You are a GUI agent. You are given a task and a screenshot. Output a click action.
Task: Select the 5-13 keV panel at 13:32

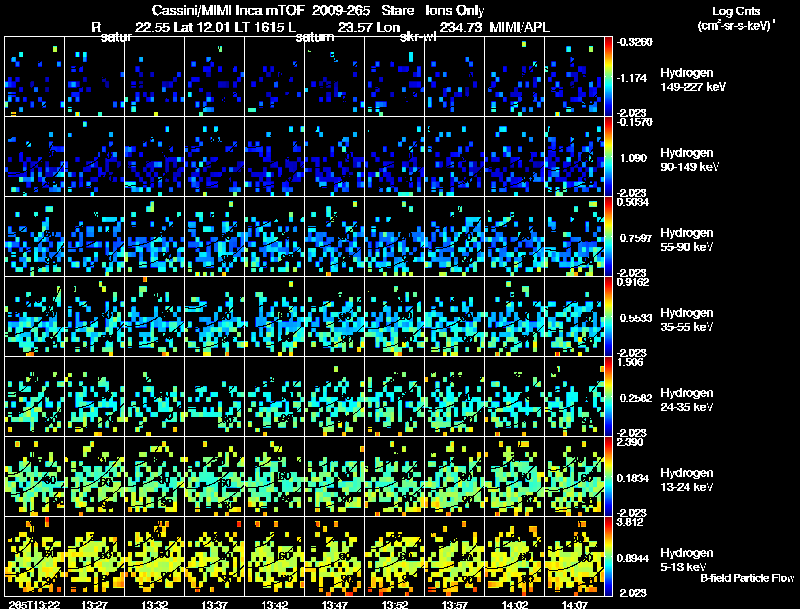click(x=155, y=557)
